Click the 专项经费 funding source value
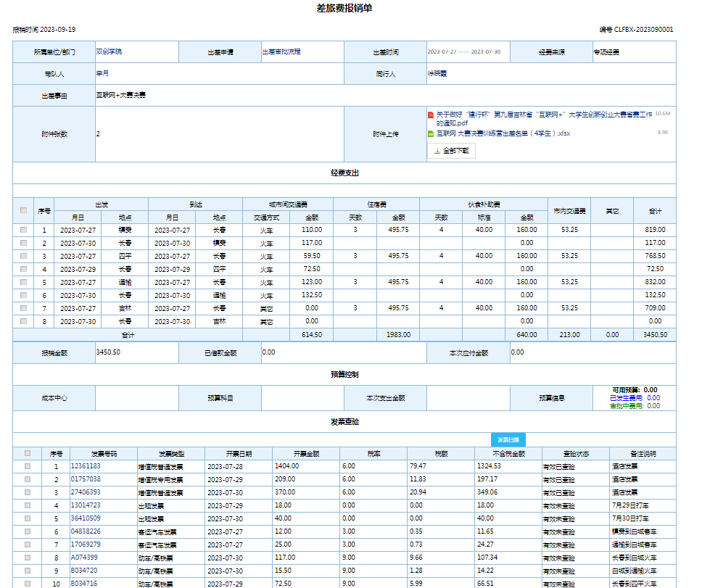 pos(607,52)
